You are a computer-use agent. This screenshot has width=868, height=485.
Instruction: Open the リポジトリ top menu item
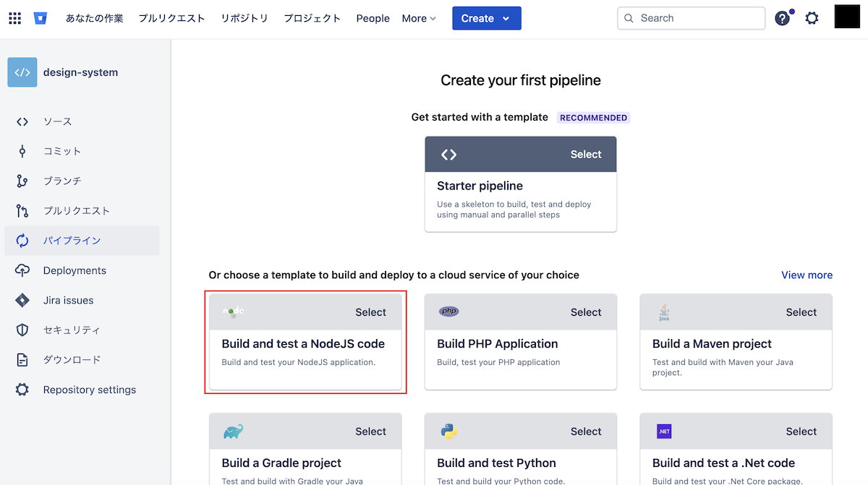[244, 18]
